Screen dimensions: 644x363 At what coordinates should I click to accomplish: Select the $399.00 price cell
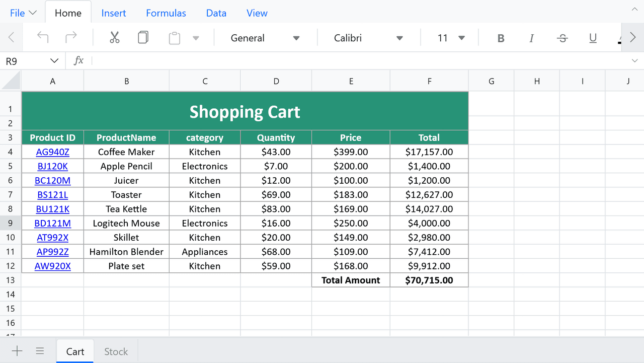[x=351, y=152]
